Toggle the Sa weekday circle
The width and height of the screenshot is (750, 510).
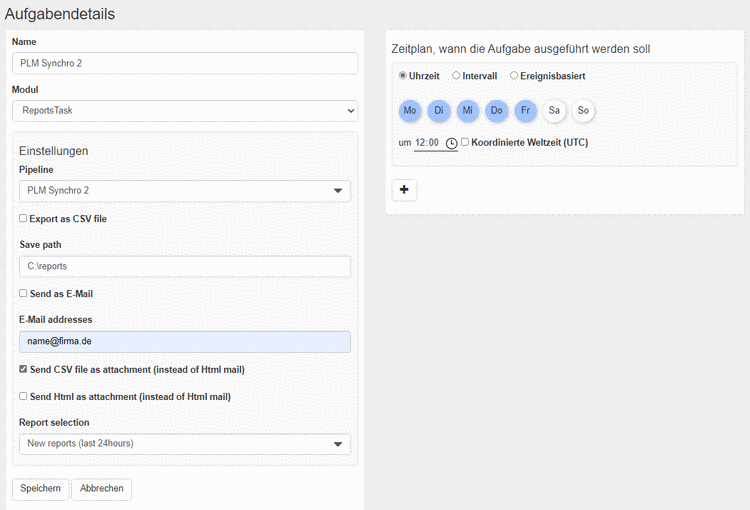point(554,110)
